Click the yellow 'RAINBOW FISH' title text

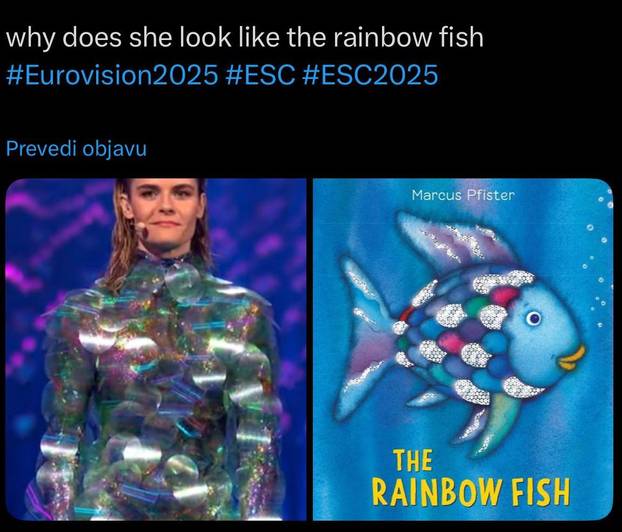click(x=471, y=492)
